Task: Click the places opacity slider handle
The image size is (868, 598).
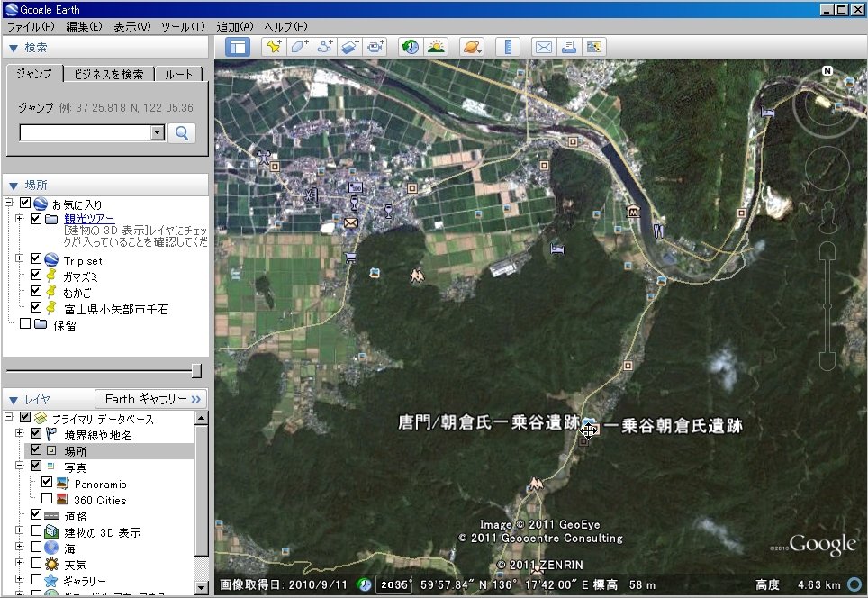Action: (196, 371)
